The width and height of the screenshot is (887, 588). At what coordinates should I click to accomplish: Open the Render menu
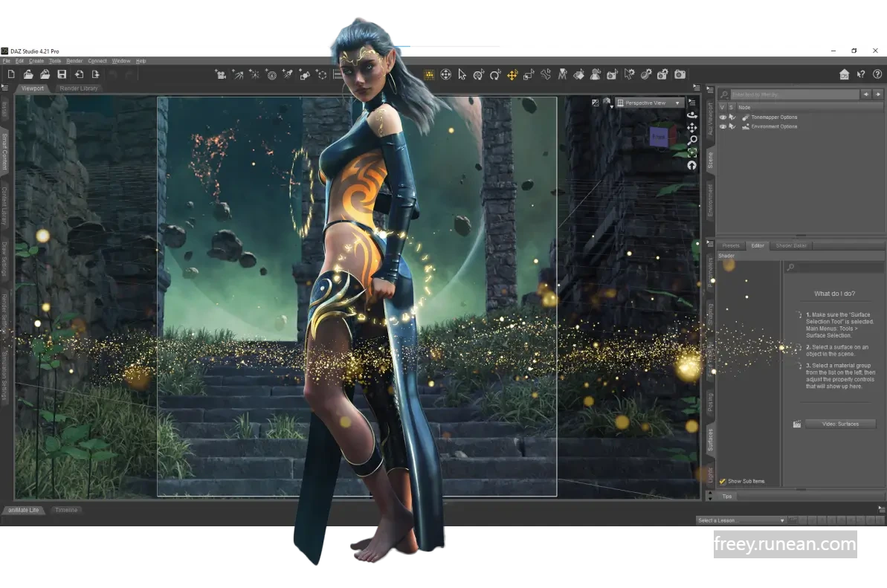click(74, 61)
